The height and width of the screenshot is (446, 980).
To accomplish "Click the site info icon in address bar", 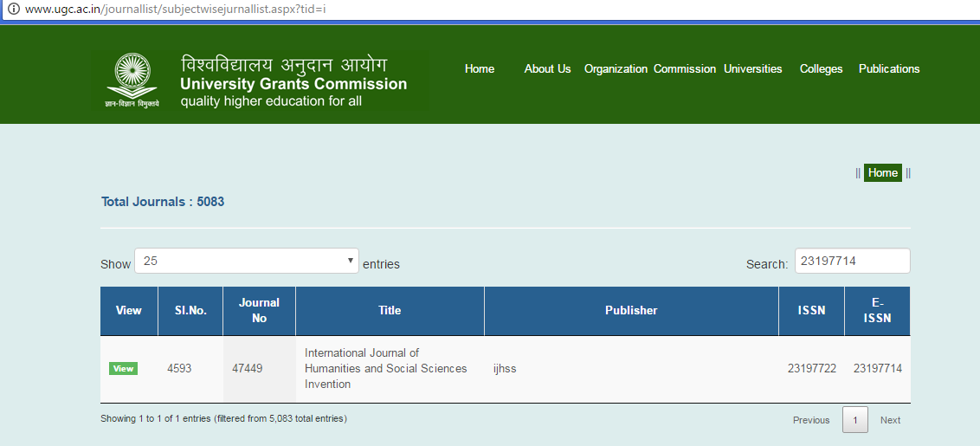I will (13, 10).
